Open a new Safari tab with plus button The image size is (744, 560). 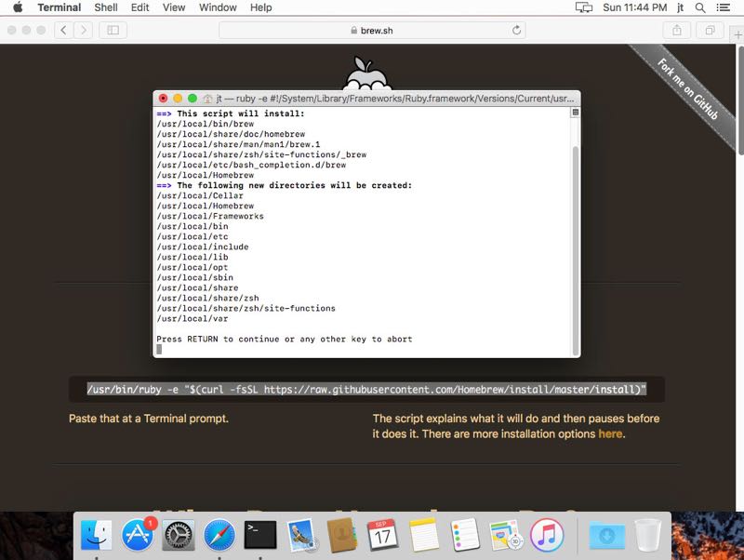click(x=737, y=35)
